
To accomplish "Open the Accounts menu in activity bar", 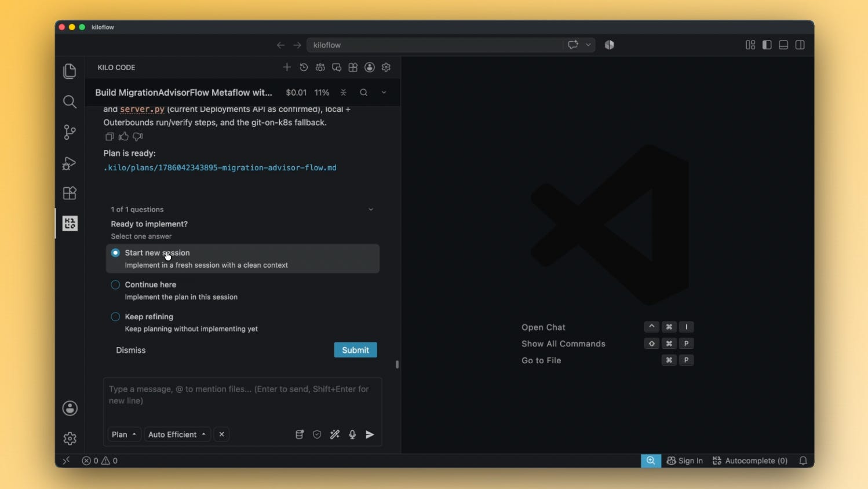I will coord(70,408).
